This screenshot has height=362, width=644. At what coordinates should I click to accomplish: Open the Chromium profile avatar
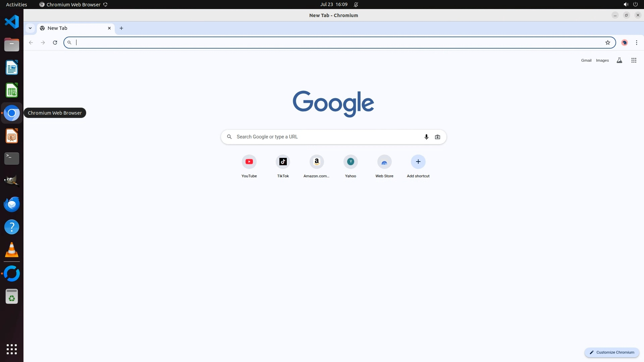click(624, 43)
